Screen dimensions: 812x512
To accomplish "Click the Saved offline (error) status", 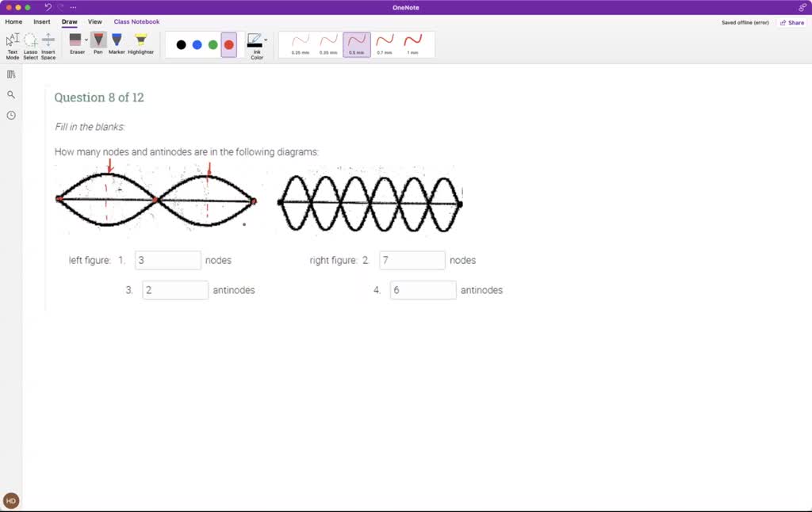I will [746, 22].
